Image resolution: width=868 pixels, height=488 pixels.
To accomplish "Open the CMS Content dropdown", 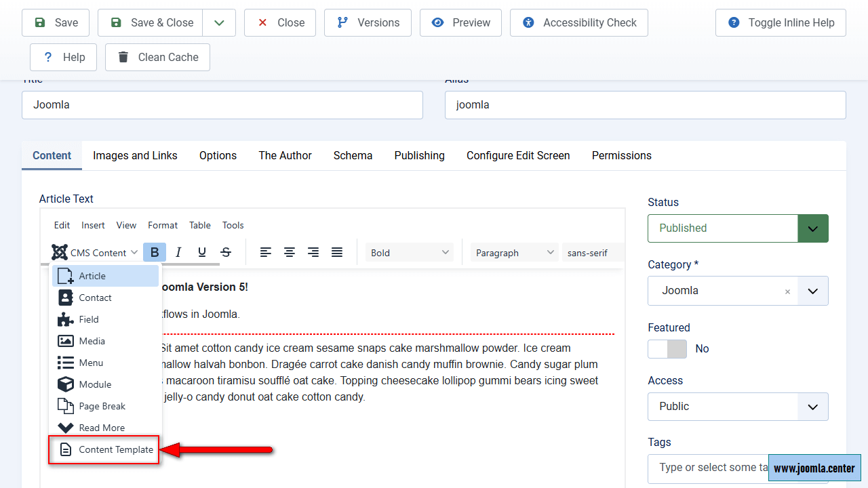I will tap(96, 253).
